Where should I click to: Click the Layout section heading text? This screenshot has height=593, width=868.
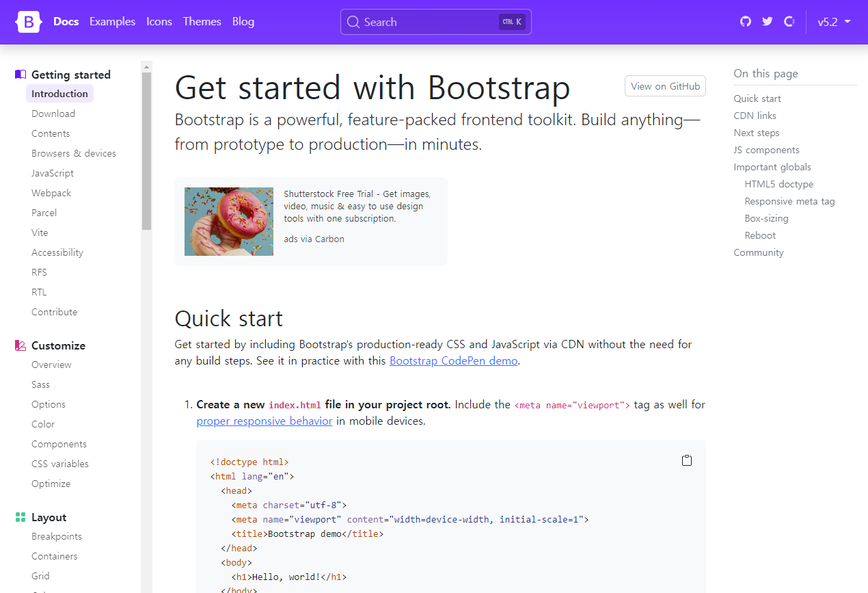[49, 517]
